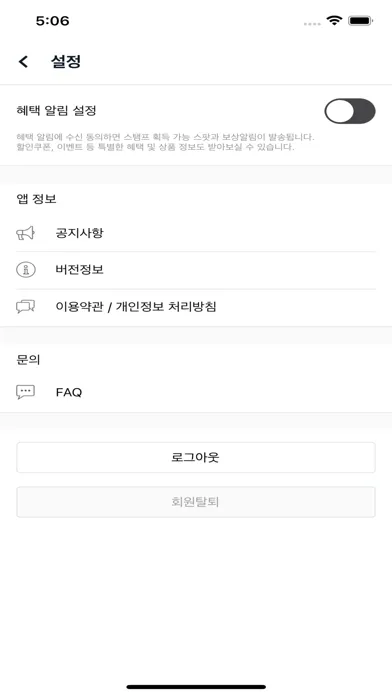
Task: Tap the 로그아웃 button
Action: point(196,457)
